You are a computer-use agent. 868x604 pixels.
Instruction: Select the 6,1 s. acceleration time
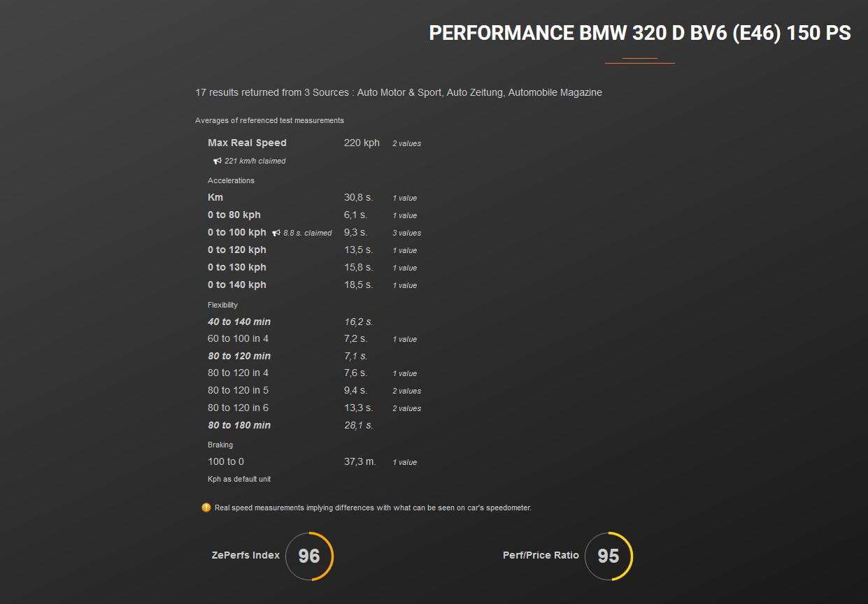(355, 215)
